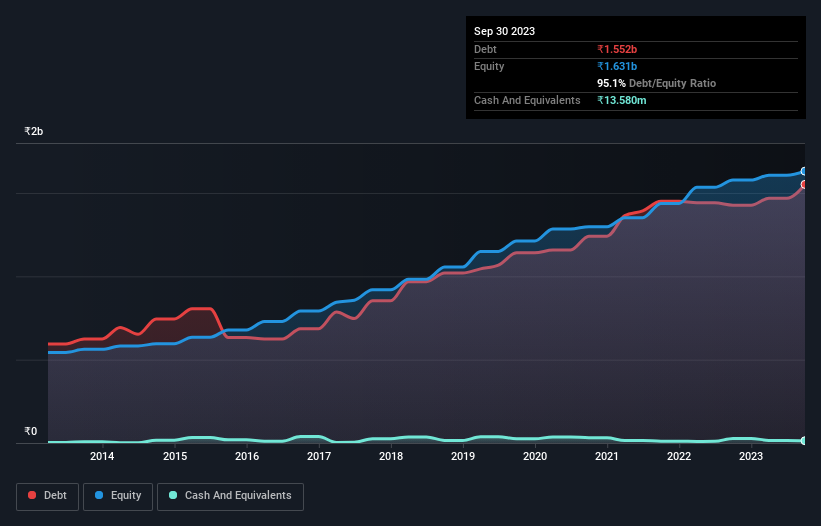Click the 2018 x-axis label
Viewport: 821px width, 526px height.
[x=391, y=456]
